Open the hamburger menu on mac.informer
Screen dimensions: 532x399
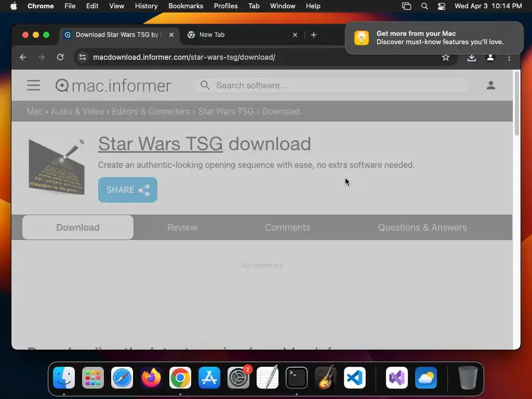pyautogui.click(x=34, y=85)
